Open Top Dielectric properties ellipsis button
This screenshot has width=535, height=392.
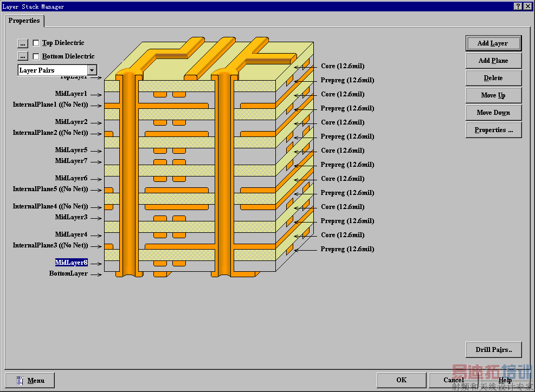click(23, 43)
